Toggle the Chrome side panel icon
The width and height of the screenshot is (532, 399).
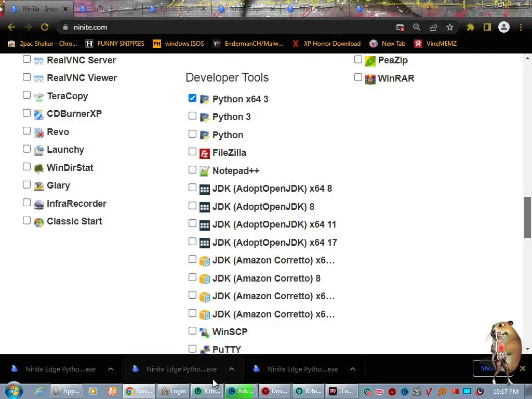(487, 27)
